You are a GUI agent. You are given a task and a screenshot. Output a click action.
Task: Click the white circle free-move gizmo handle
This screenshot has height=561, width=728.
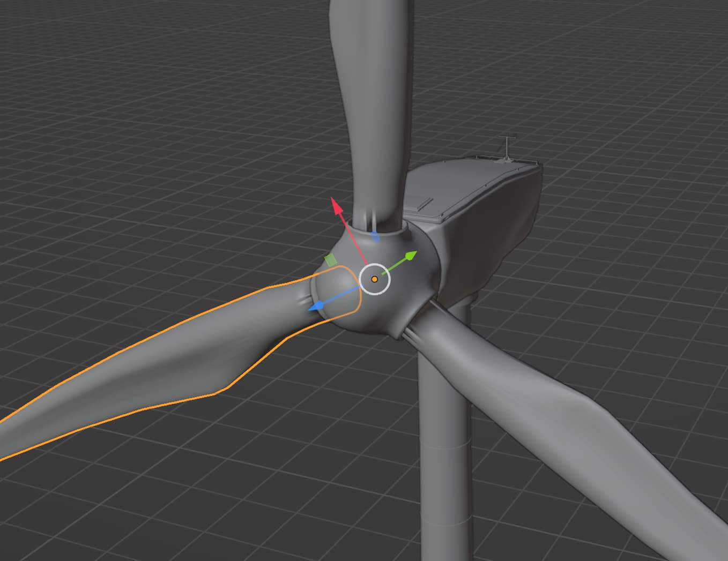(375, 279)
